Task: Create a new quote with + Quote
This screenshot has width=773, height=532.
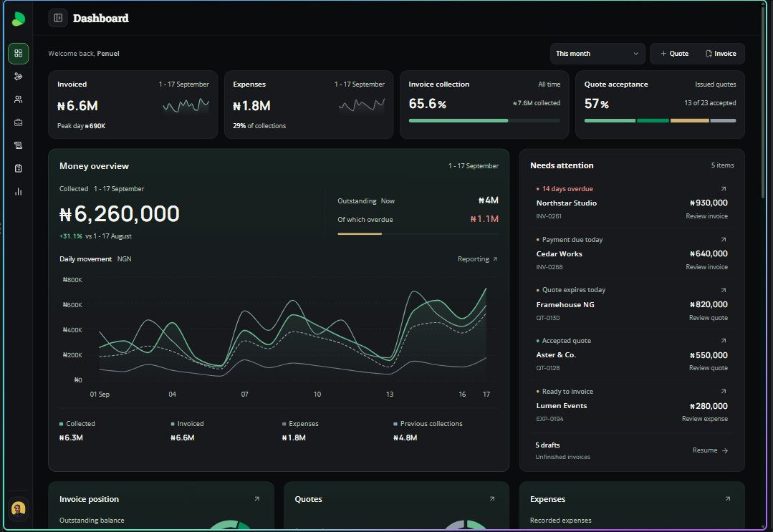Action: [674, 54]
